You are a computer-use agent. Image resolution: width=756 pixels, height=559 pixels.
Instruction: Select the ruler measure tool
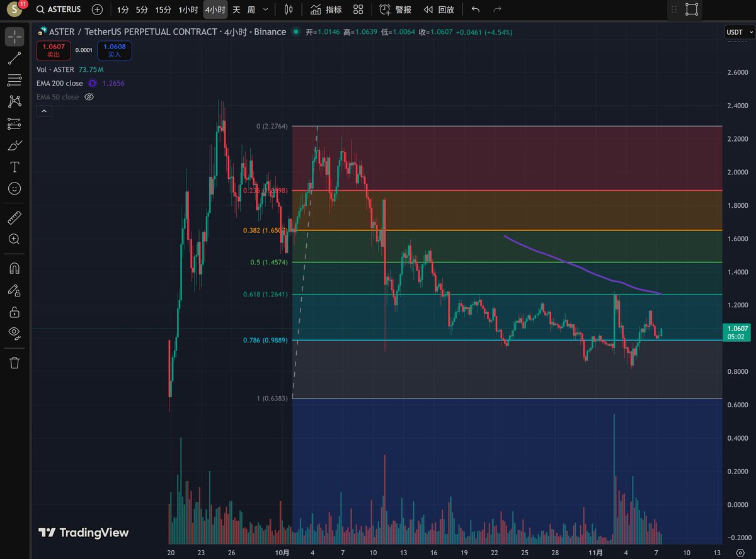coord(14,218)
